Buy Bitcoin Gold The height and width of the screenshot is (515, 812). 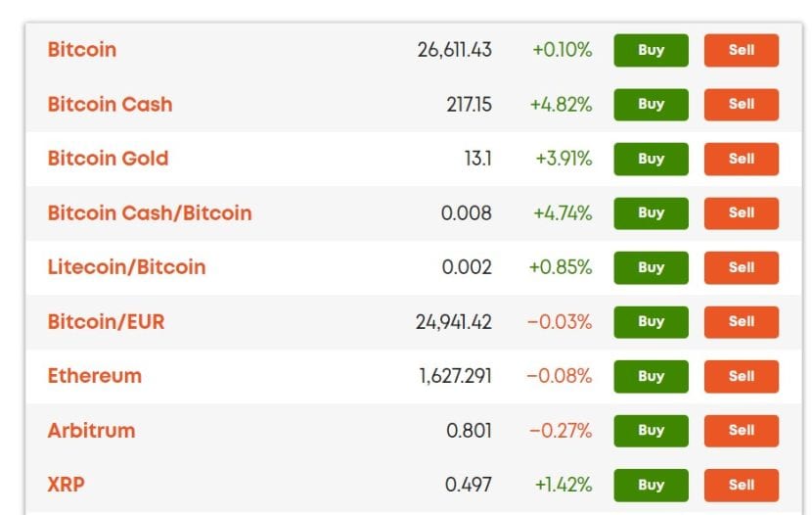pyautogui.click(x=651, y=159)
